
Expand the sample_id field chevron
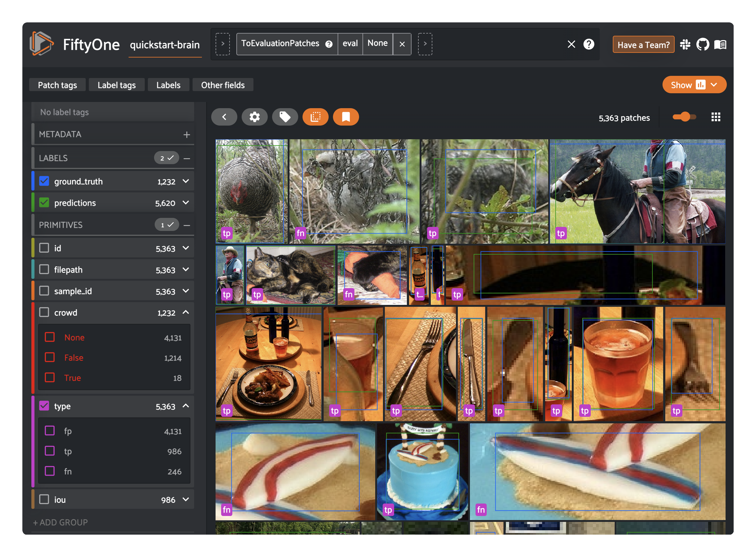[186, 291]
